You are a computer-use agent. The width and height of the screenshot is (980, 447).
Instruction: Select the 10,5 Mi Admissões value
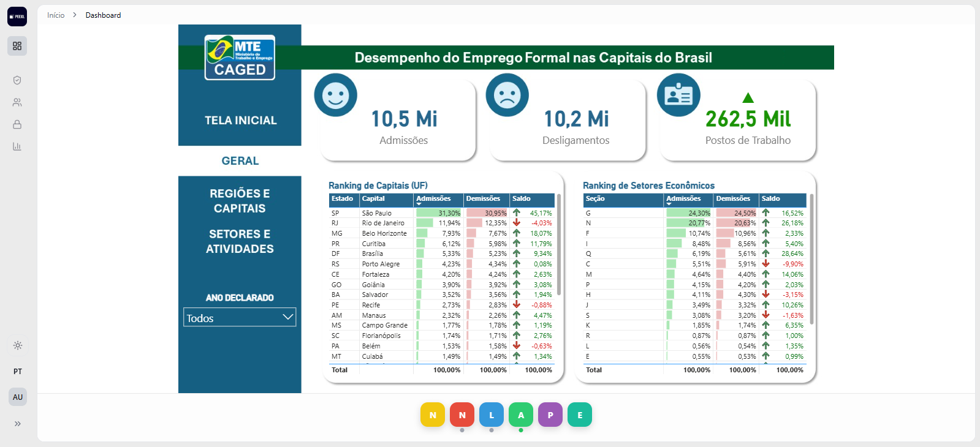click(x=404, y=119)
